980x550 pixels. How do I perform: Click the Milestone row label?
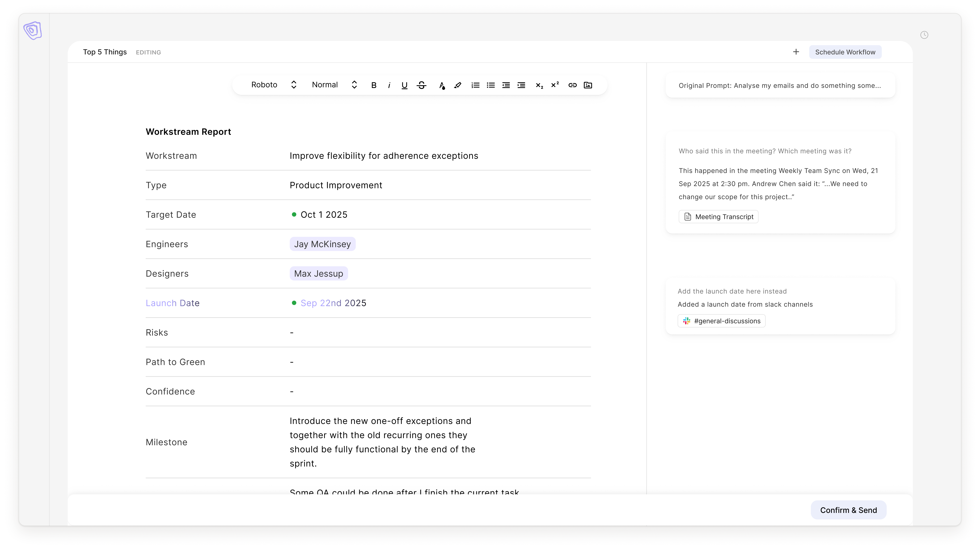166,442
